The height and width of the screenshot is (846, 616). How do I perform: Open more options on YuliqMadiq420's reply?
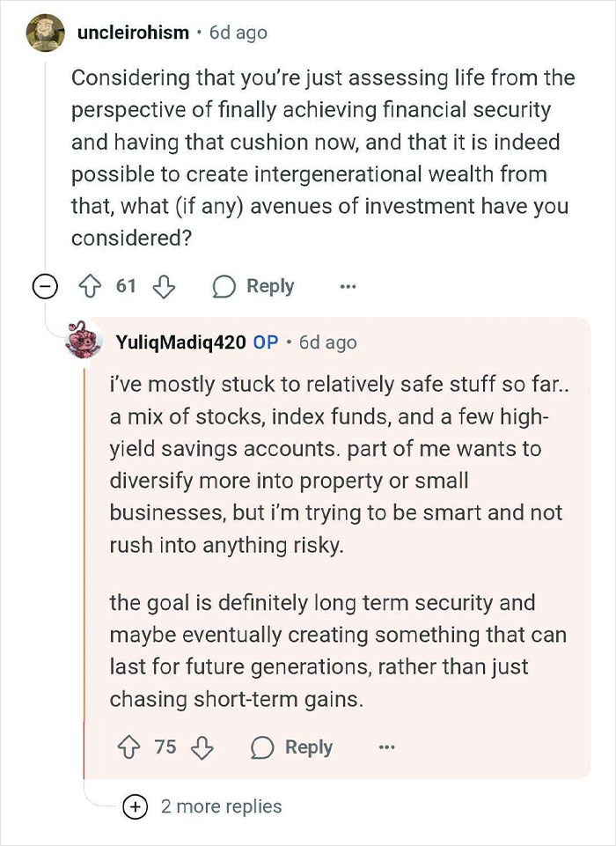click(385, 747)
